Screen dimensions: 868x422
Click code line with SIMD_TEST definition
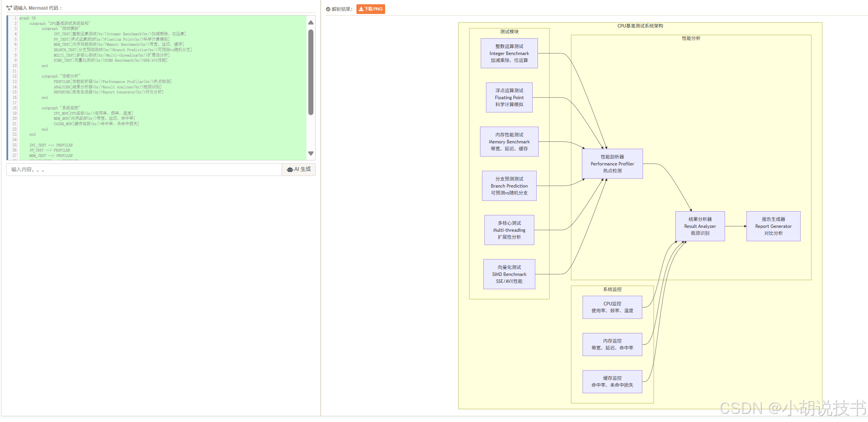click(x=111, y=60)
